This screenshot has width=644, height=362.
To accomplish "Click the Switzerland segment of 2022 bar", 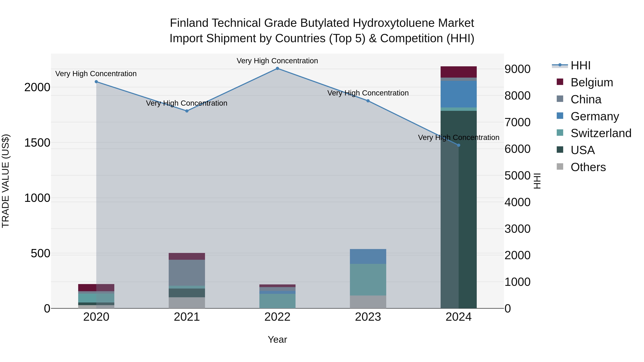I will [x=277, y=301].
